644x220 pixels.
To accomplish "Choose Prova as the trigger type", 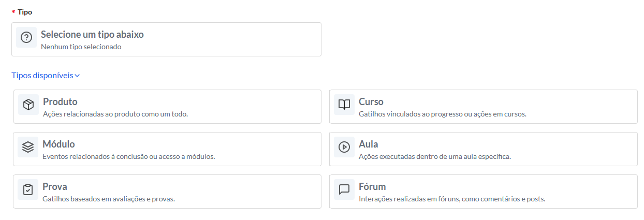I will click(x=167, y=192).
